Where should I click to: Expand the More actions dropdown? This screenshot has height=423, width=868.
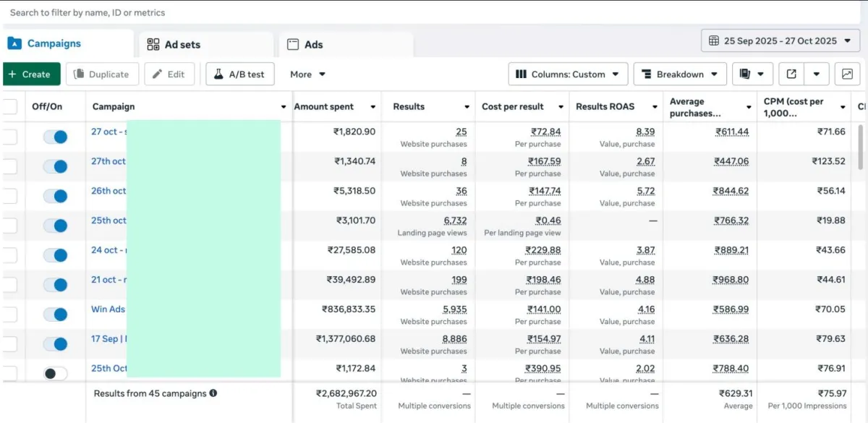[x=307, y=74]
